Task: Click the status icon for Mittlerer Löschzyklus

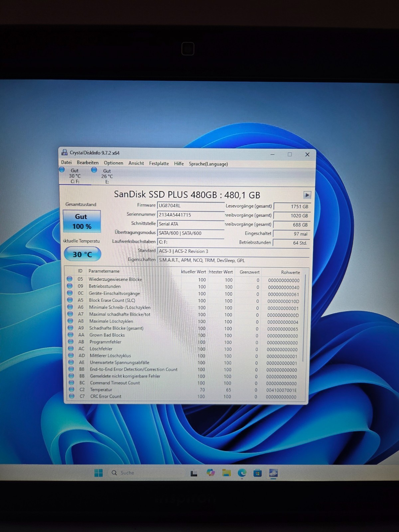Action: [71, 355]
